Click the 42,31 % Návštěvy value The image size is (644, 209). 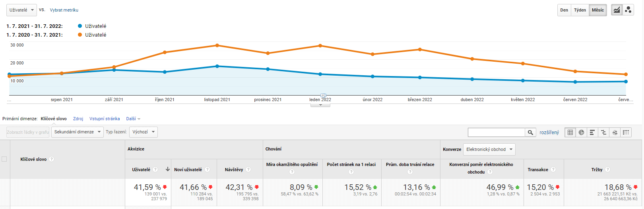239,187
